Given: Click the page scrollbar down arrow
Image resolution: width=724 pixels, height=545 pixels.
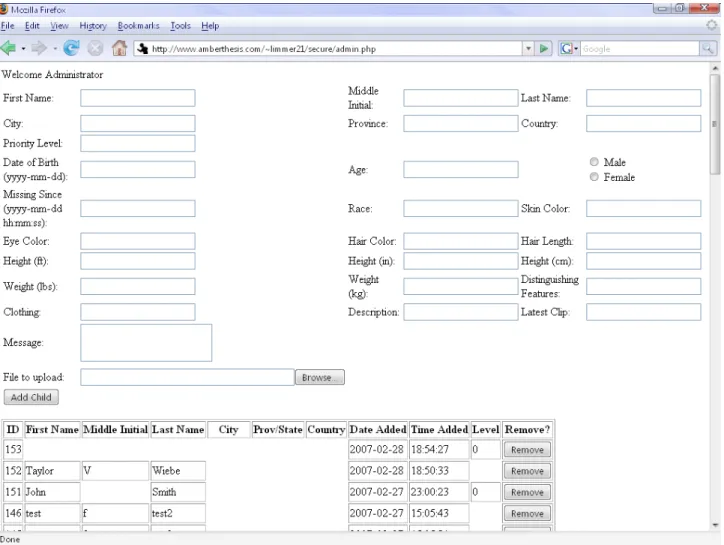Looking at the screenshot, I should click(x=715, y=525).
